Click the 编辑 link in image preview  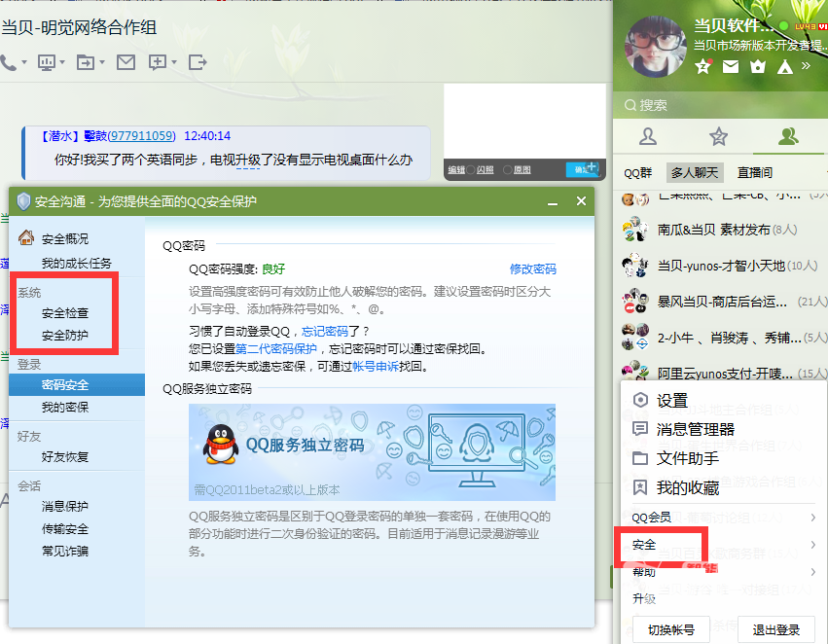coord(456,169)
